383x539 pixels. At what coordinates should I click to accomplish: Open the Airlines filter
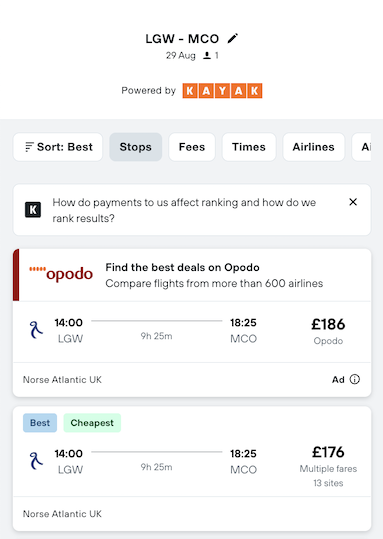314,147
